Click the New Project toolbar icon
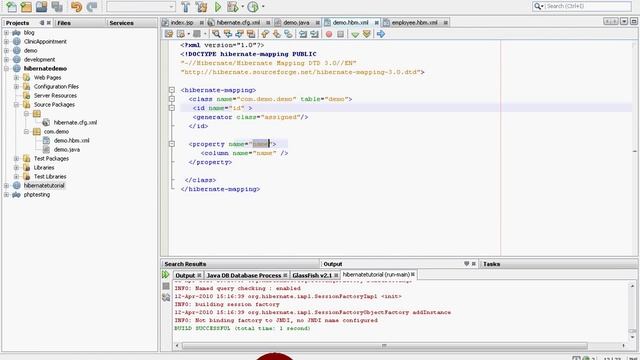The width and height of the screenshot is (640, 360). pos(26,7)
